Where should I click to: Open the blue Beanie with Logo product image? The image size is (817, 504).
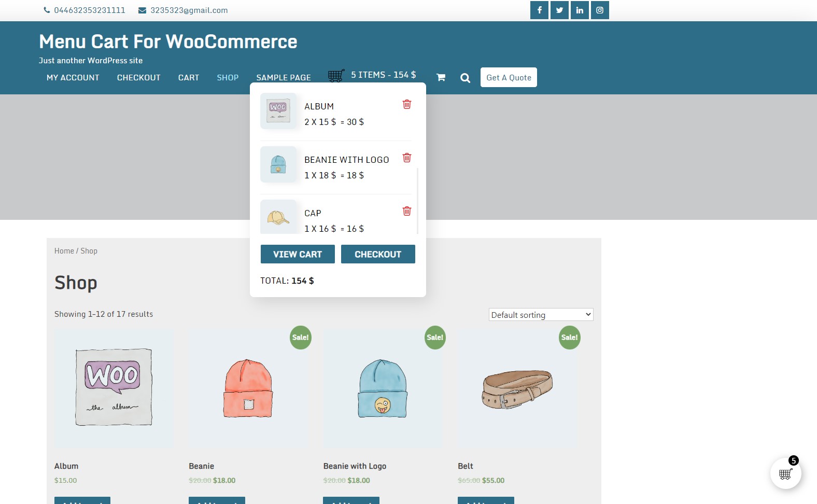[x=383, y=388]
